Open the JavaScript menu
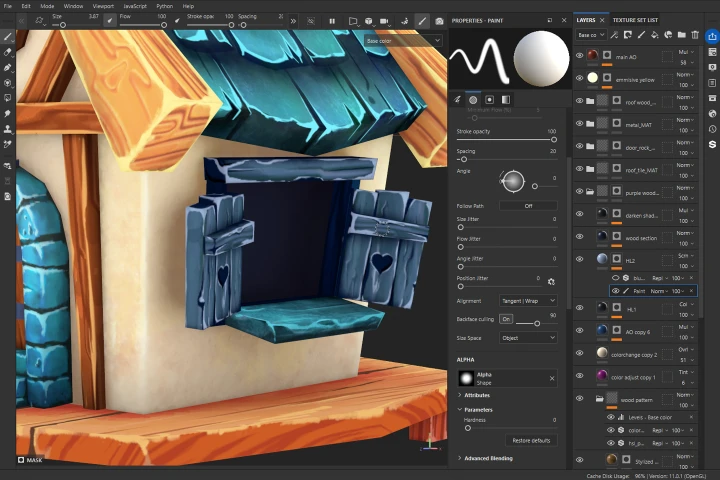The width and height of the screenshot is (720, 480). 135,6
